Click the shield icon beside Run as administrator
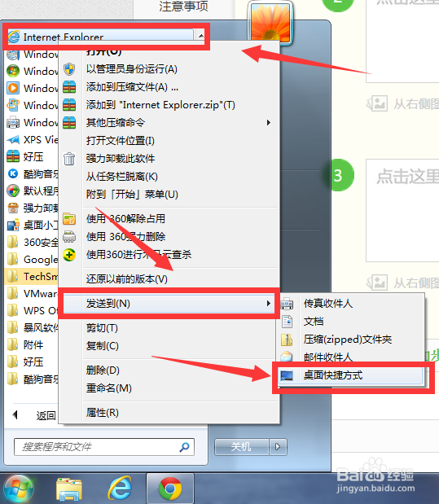Viewport: 439px width, 504px height. click(69, 68)
